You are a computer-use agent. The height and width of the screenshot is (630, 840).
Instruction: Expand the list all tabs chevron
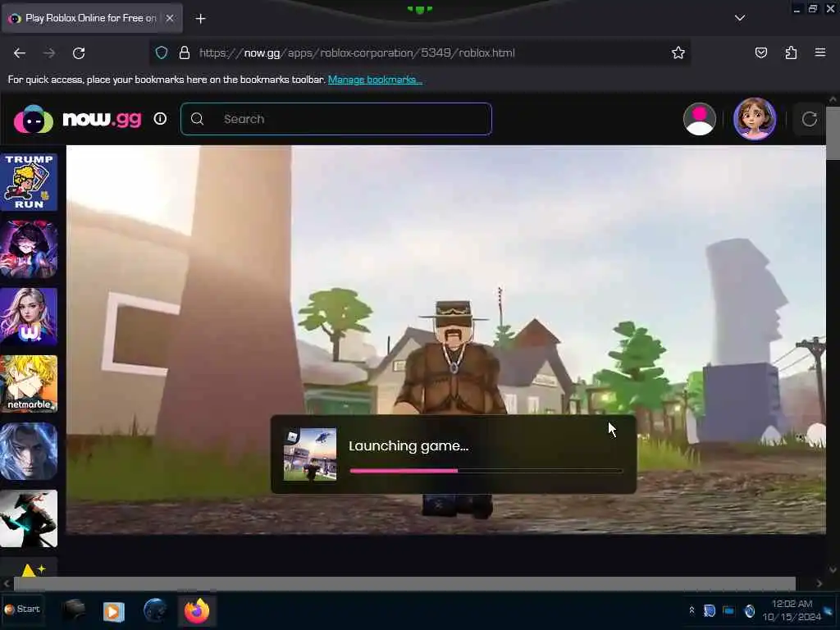(x=740, y=18)
